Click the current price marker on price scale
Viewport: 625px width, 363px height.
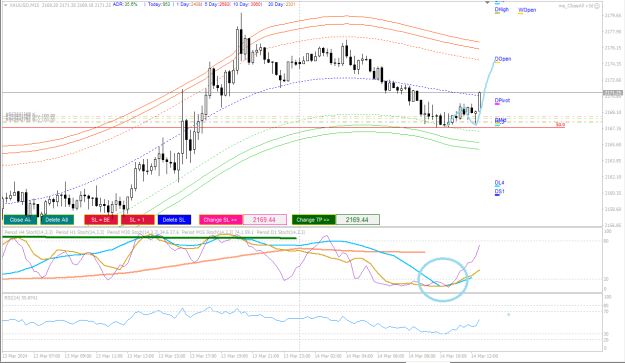pyautogui.click(x=613, y=93)
